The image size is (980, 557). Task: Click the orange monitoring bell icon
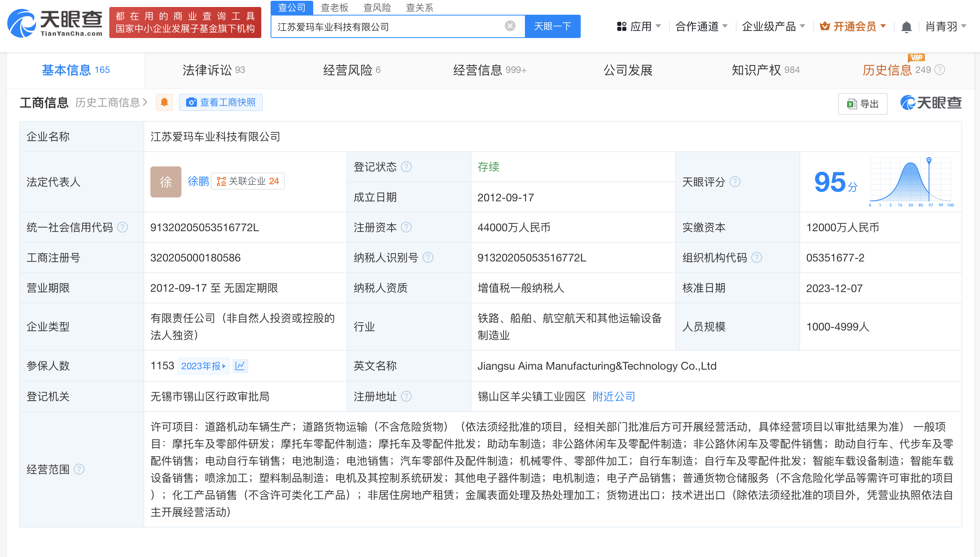point(164,102)
